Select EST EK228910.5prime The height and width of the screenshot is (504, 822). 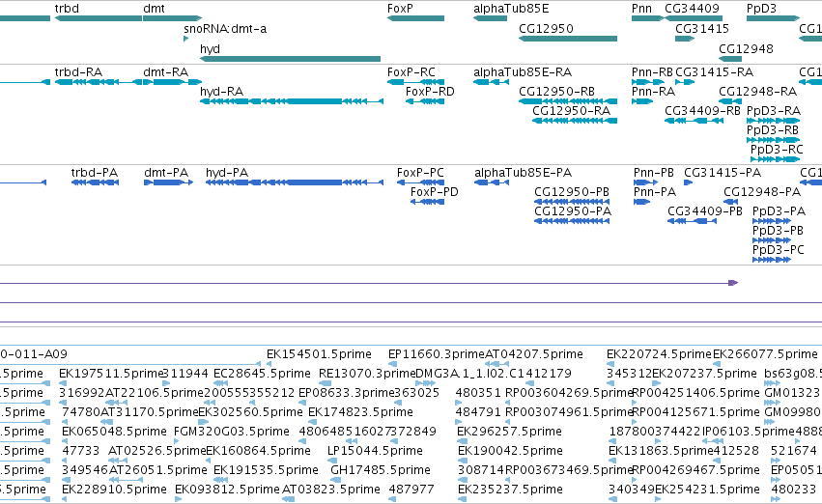tap(114, 490)
